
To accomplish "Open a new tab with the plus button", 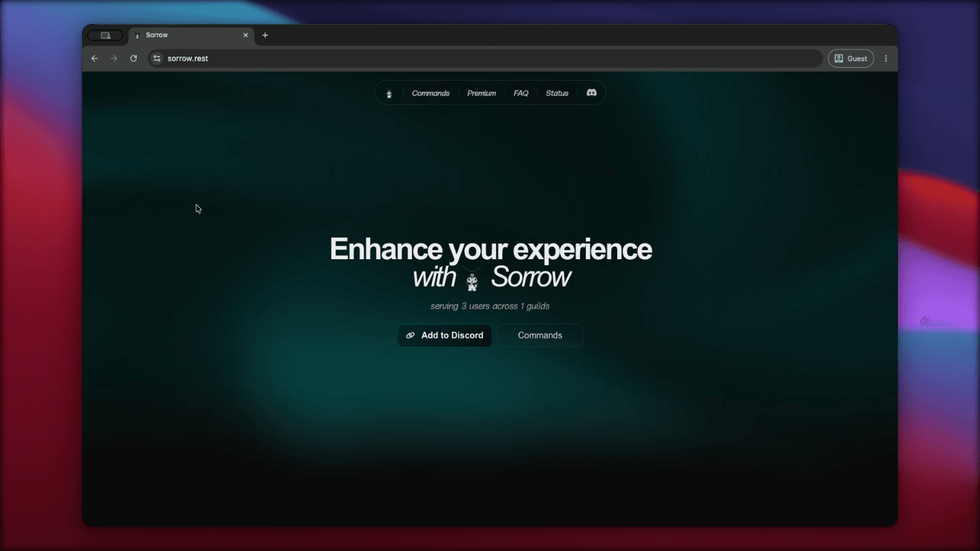I will point(265,35).
